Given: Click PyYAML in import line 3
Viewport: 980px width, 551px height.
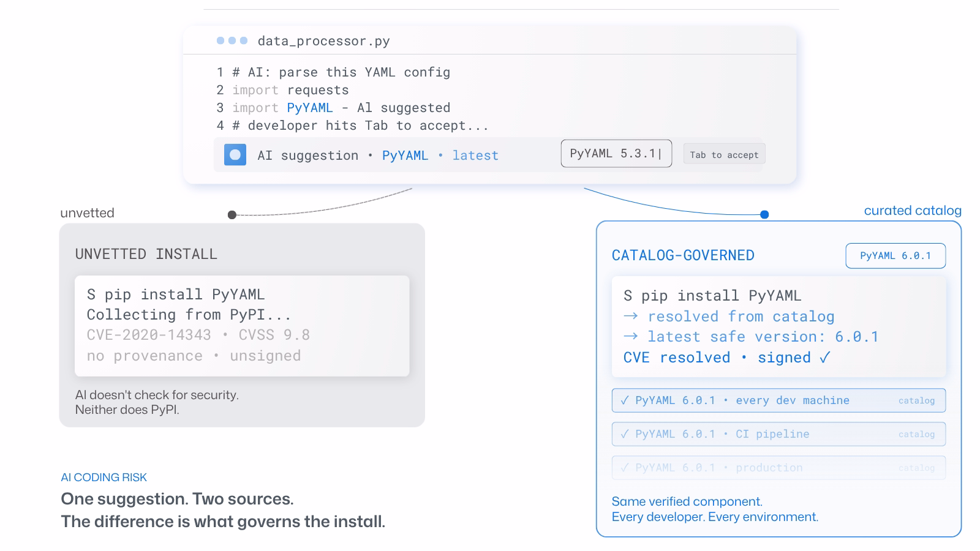Looking at the screenshot, I should click(x=310, y=108).
